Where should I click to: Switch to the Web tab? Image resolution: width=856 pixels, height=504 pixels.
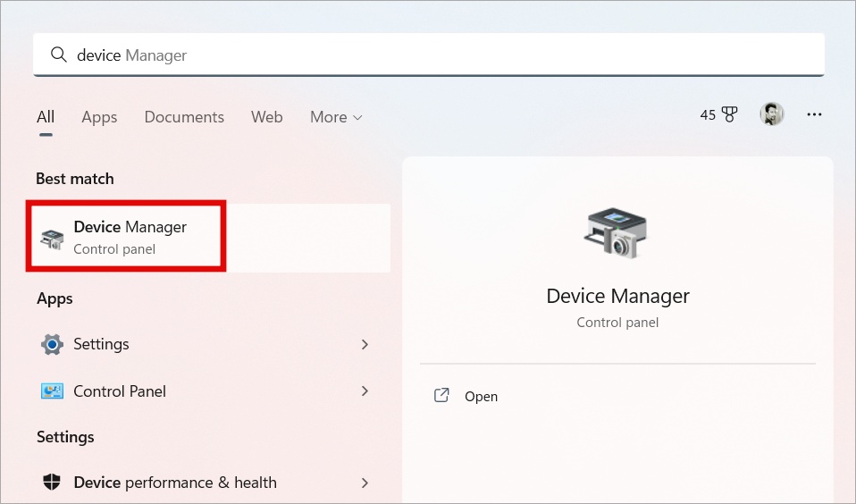click(x=267, y=117)
